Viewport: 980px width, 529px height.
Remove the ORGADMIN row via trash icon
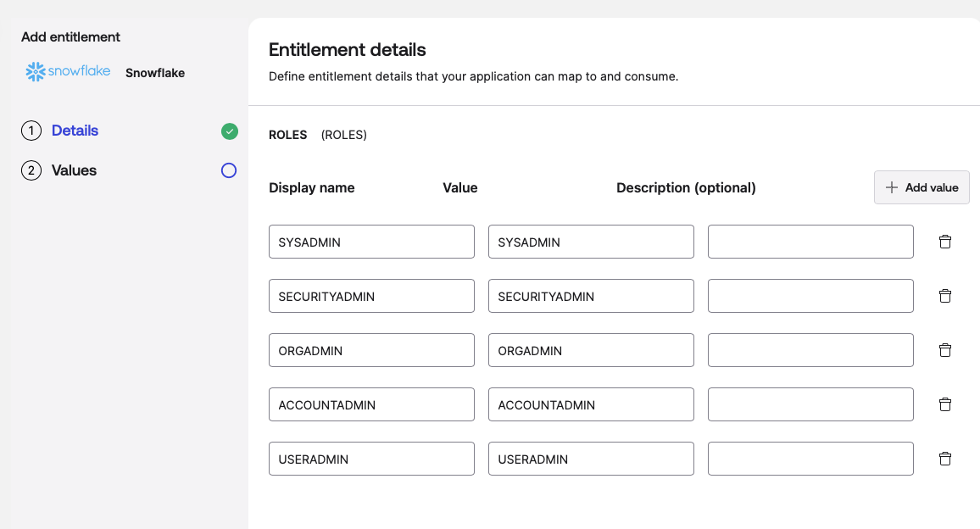point(945,350)
